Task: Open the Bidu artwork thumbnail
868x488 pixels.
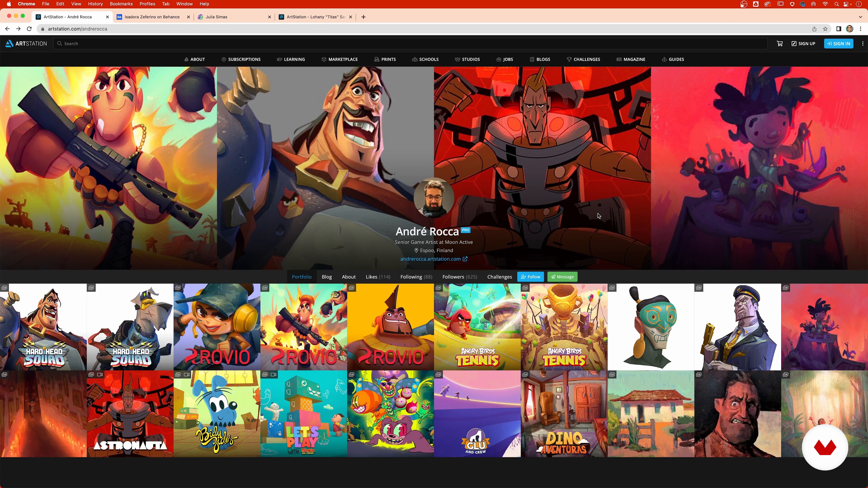Action: click(217, 414)
